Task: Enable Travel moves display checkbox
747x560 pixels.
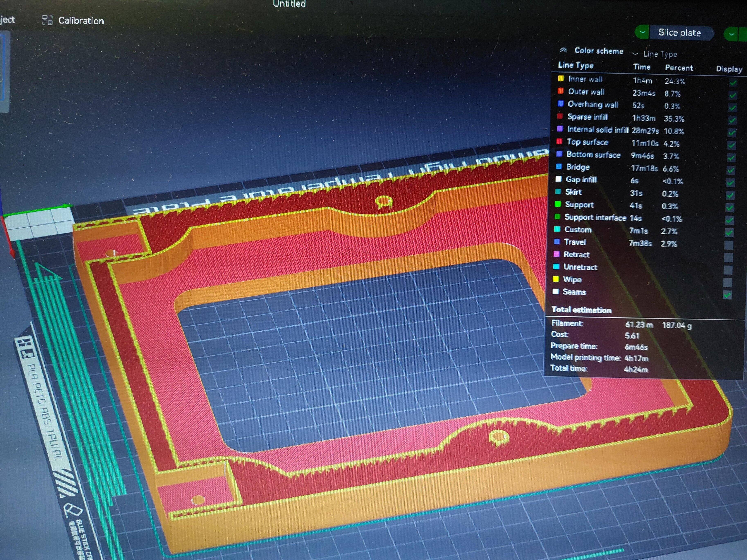Action: (729, 245)
